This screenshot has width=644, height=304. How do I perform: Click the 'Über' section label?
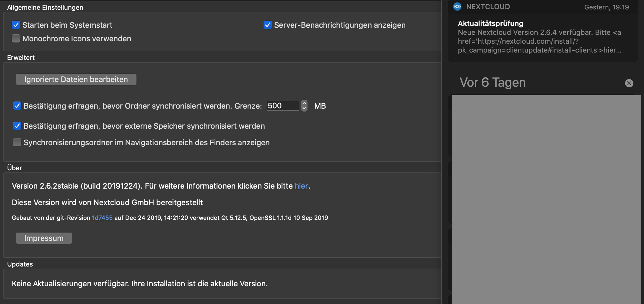tap(14, 168)
